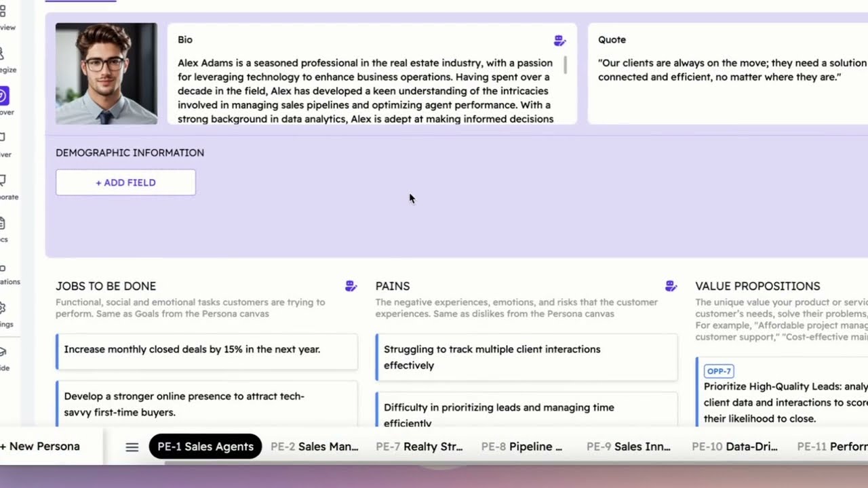Add a demographic field with + ADD FIELD

[x=125, y=182]
